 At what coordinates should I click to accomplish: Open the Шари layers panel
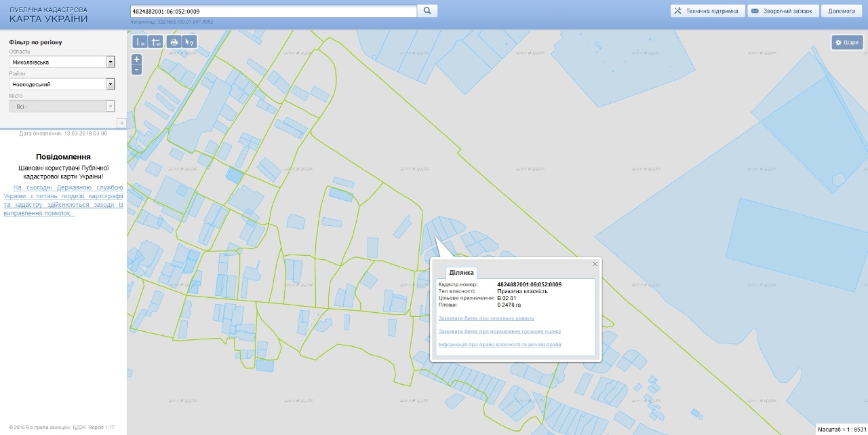tap(847, 42)
